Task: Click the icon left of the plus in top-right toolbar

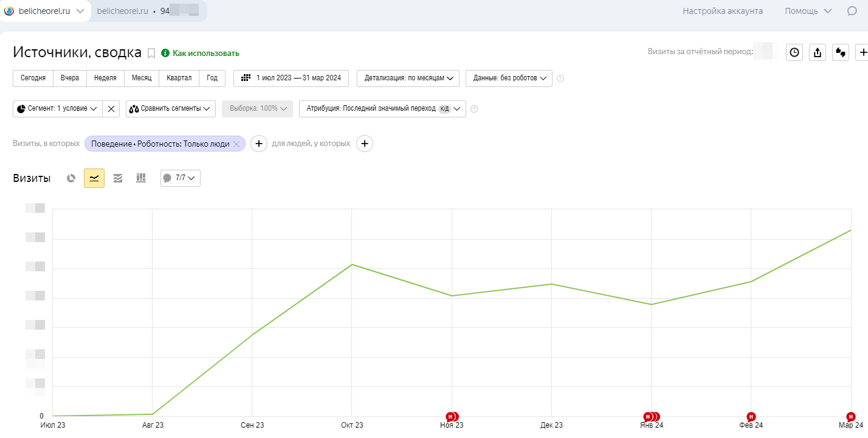Action: 841,52
